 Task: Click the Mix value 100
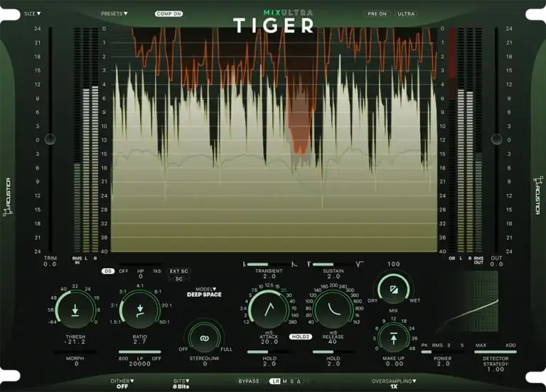[394, 264]
